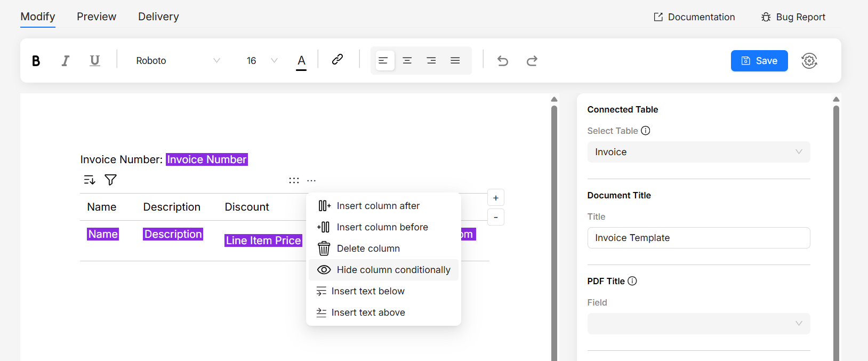Select the Line Item Price placeholder
The image size is (868, 361).
click(263, 240)
